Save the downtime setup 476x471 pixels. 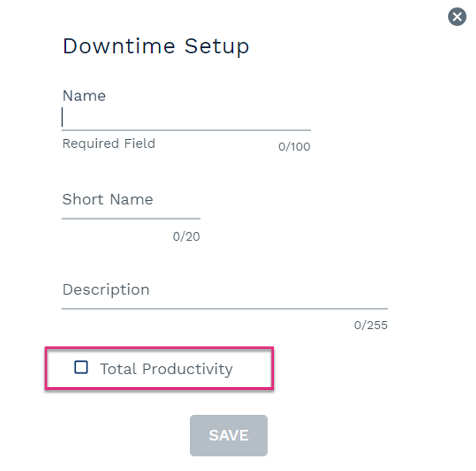click(228, 435)
